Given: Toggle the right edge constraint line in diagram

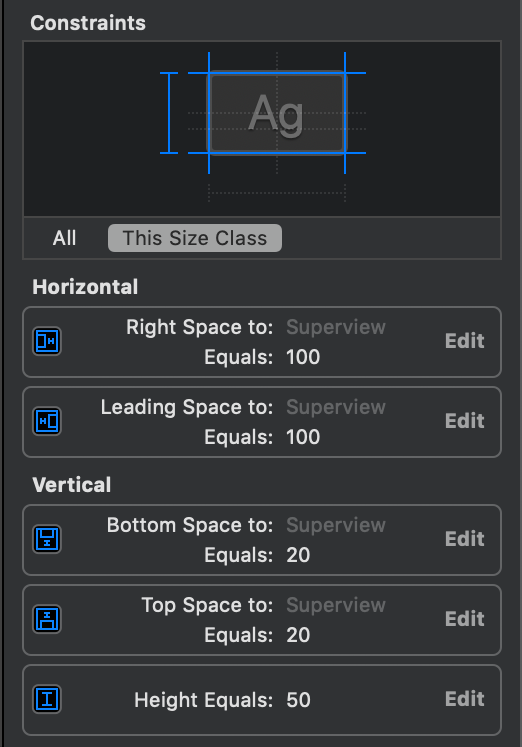Looking at the screenshot, I should [x=345, y=113].
